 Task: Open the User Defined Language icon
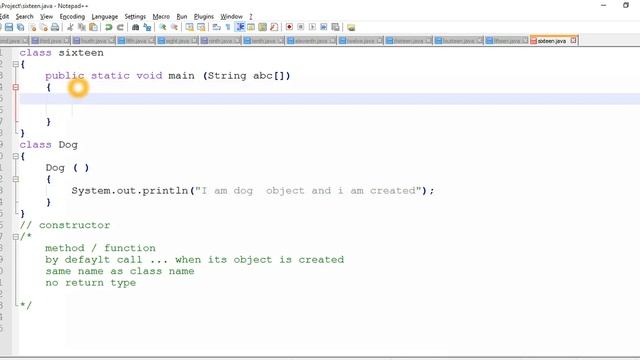click(251, 27)
